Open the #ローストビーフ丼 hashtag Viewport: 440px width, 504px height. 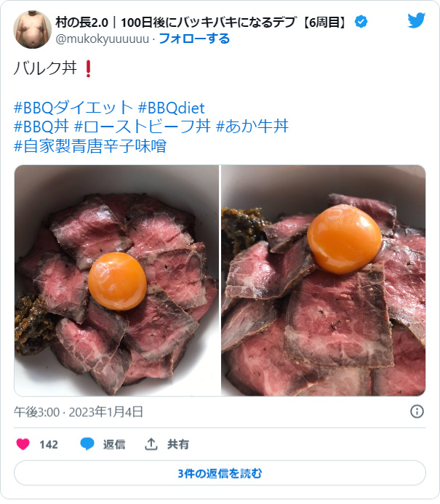143,126
